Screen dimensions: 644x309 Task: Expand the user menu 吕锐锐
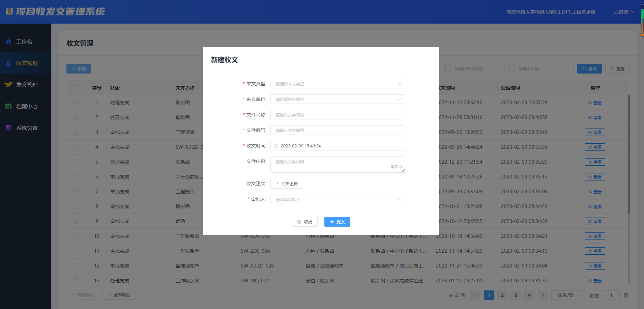624,12
